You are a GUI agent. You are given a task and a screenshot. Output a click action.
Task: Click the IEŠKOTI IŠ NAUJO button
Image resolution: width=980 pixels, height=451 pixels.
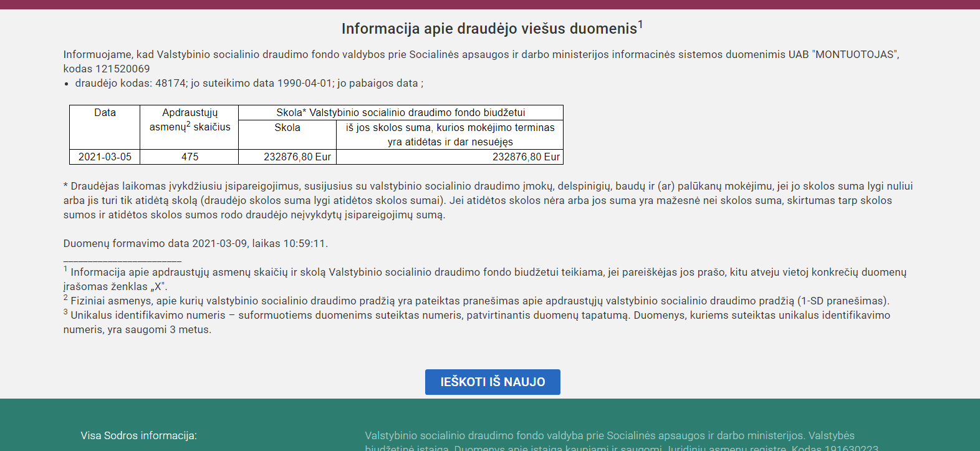(492, 382)
